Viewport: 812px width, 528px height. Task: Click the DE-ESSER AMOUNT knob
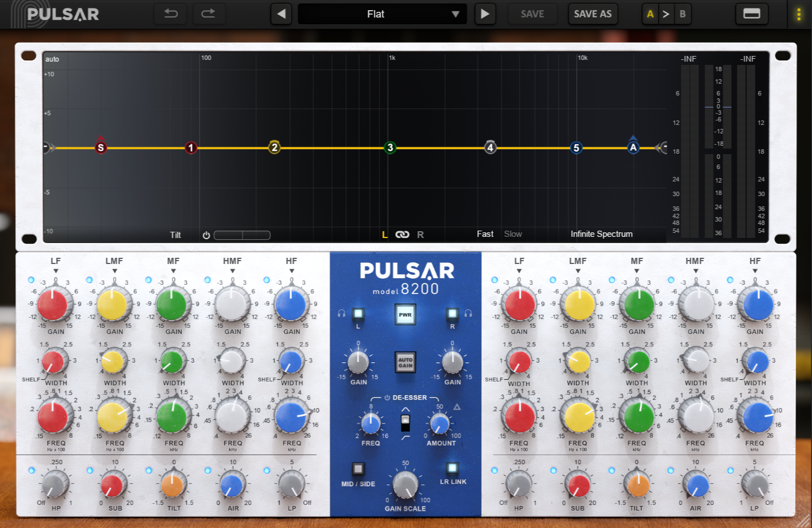440,423
